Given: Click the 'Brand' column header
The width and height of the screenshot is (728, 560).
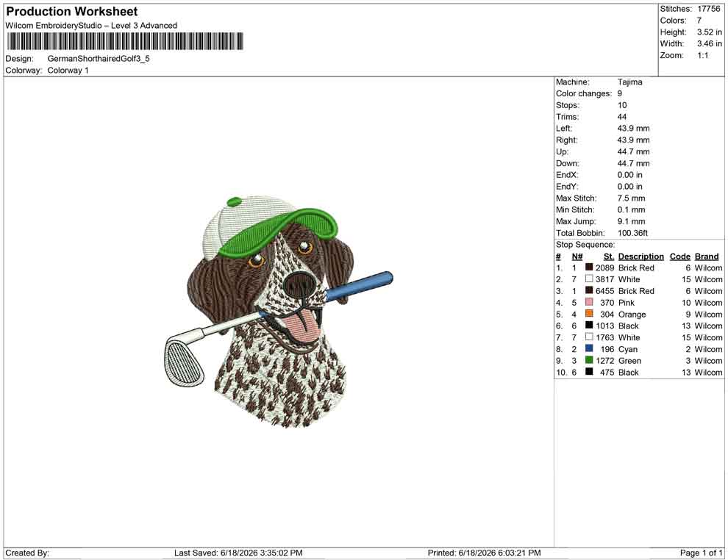Looking at the screenshot, I should coord(707,256).
